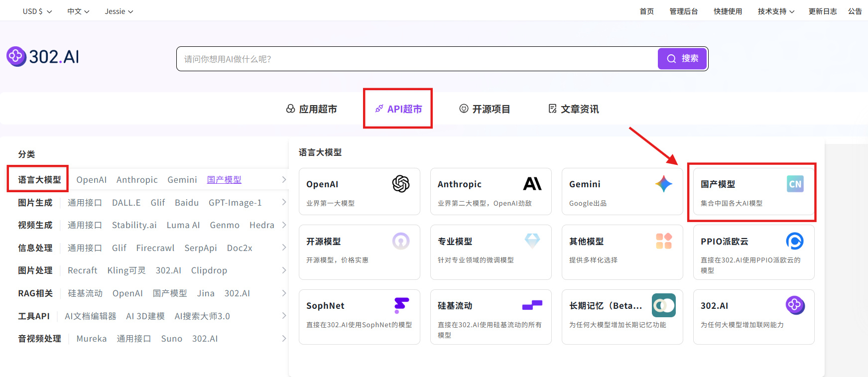Screen dimensions: 868x377
Task: Switch to the 文章资讯 tab
Action: (x=573, y=109)
